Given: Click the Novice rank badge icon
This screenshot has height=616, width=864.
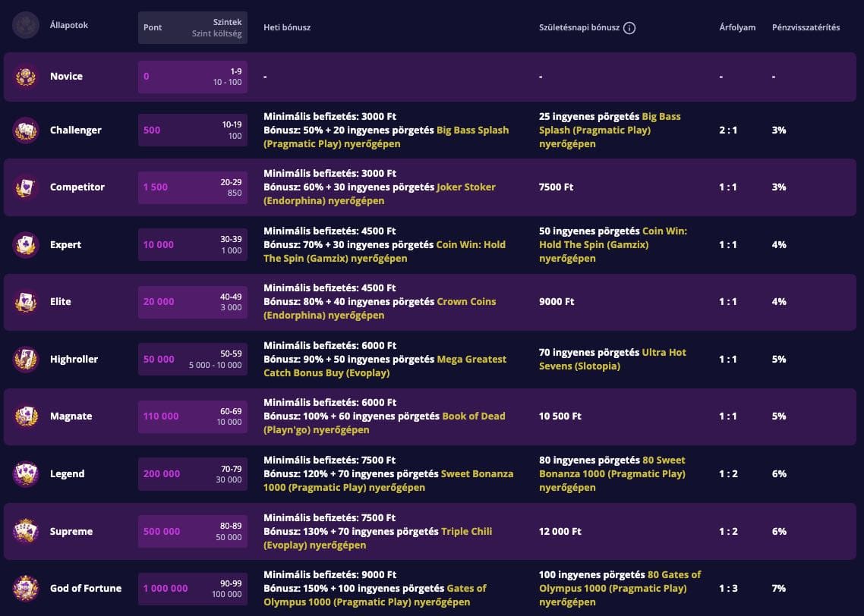Looking at the screenshot, I should 26,77.
